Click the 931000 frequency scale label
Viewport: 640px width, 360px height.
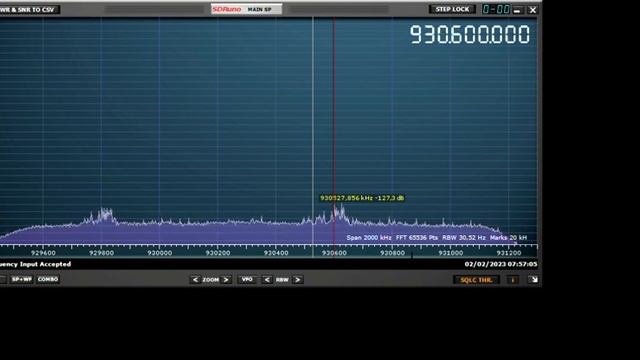tap(451, 253)
